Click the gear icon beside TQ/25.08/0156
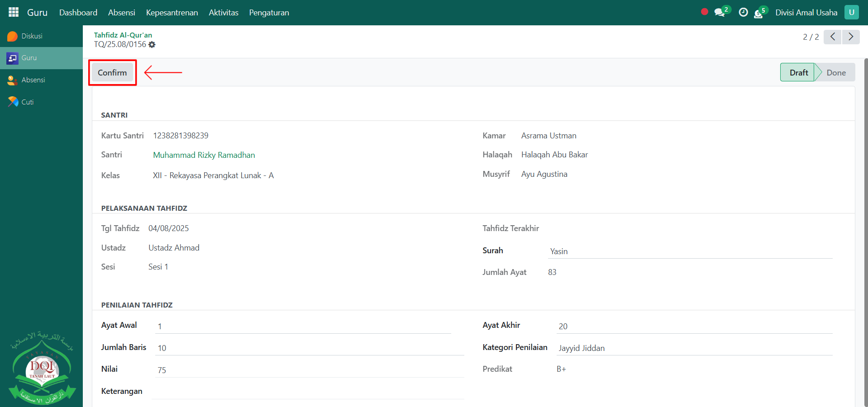The image size is (868, 407). [152, 45]
